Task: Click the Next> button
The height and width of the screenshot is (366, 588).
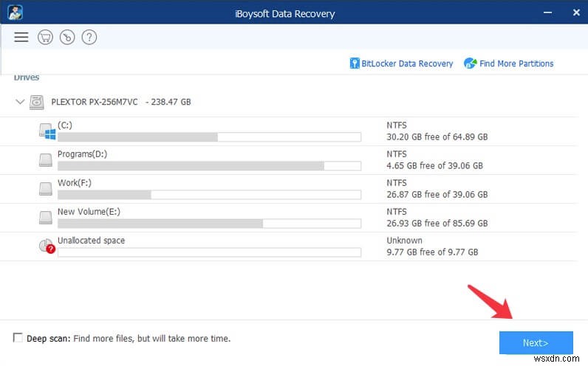Action: 536,342
